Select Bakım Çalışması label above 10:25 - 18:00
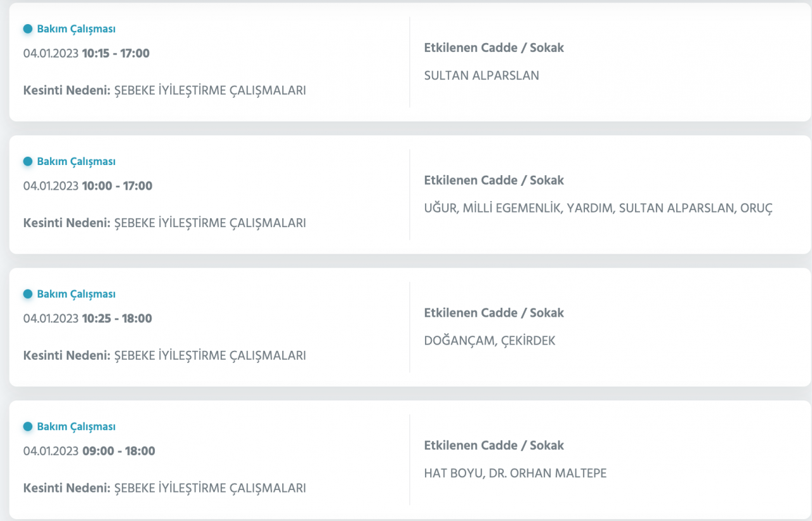Viewport: 812px width, 521px height. click(76, 294)
